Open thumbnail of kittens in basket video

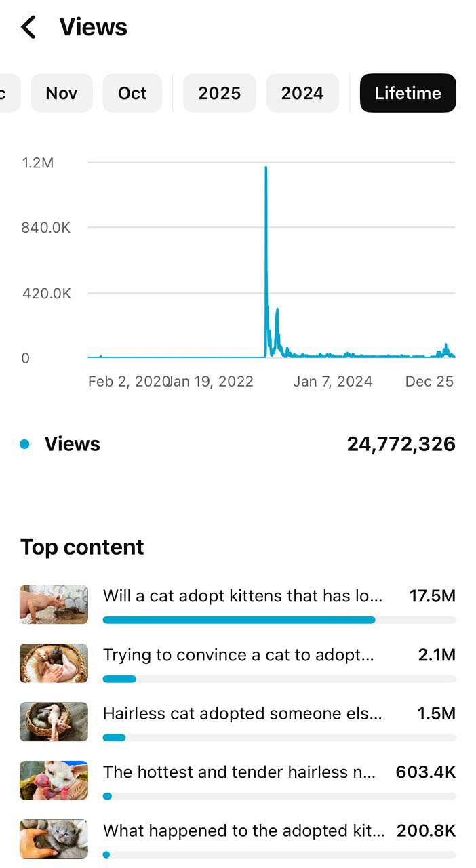click(54, 663)
